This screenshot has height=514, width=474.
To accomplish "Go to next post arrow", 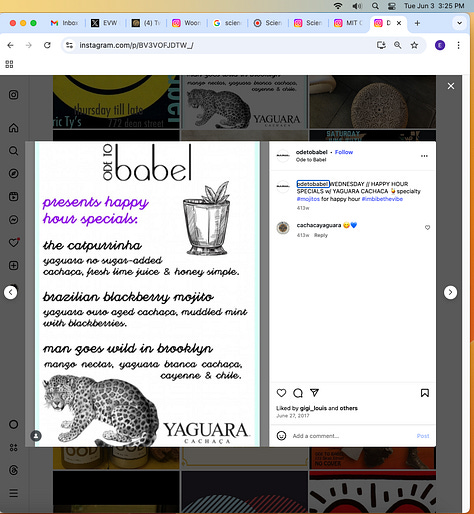I will point(450,292).
